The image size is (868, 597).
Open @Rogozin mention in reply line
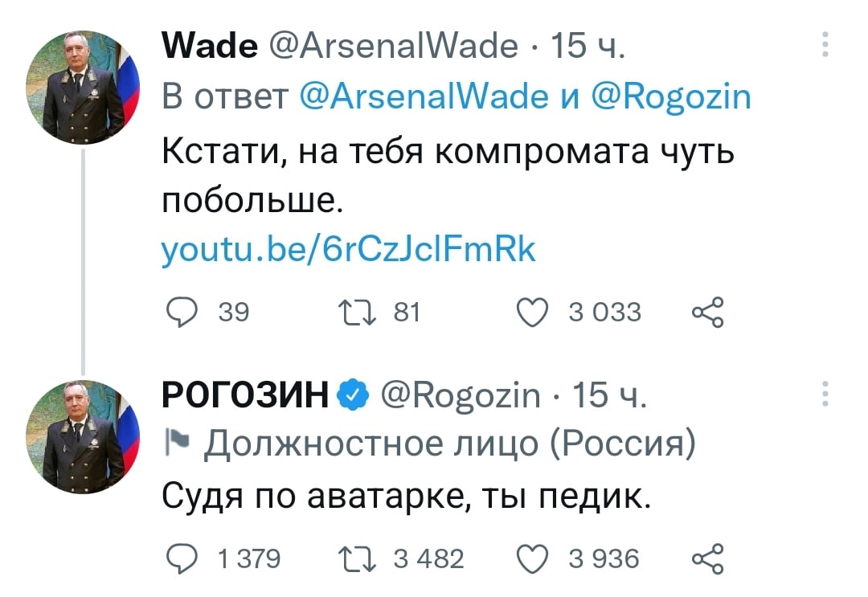point(671,97)
